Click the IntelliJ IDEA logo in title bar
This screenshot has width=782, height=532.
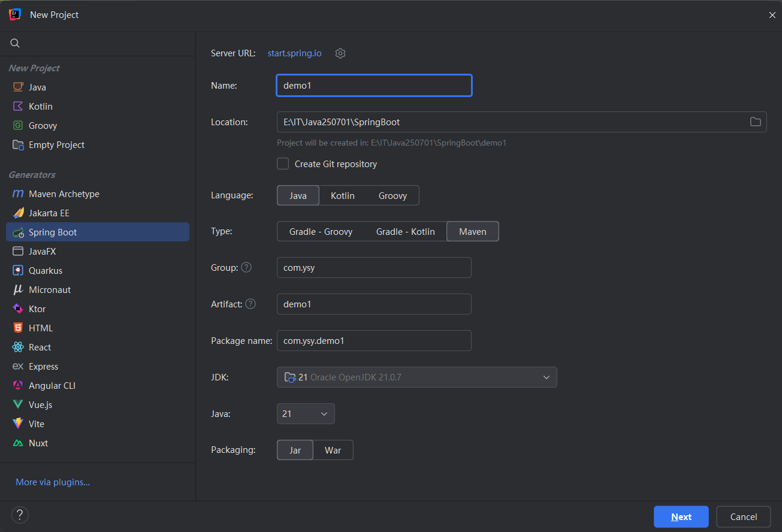(x=15, y=14)
